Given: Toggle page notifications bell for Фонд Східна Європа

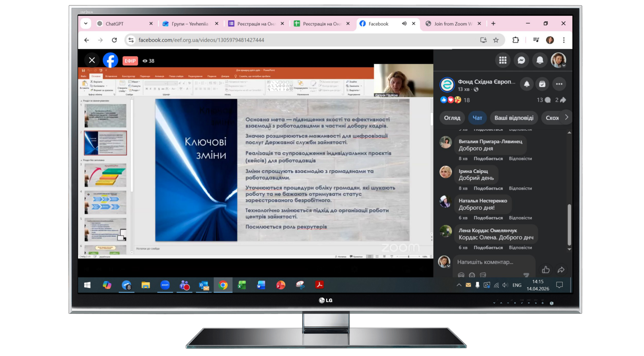Looking at the screenshot, I should [x=527, y=84].
